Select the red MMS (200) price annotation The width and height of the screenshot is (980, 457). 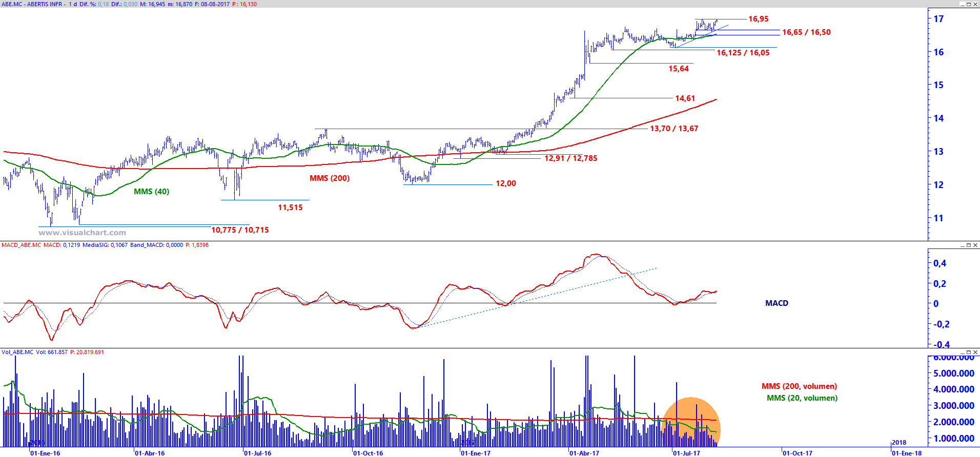330,178
